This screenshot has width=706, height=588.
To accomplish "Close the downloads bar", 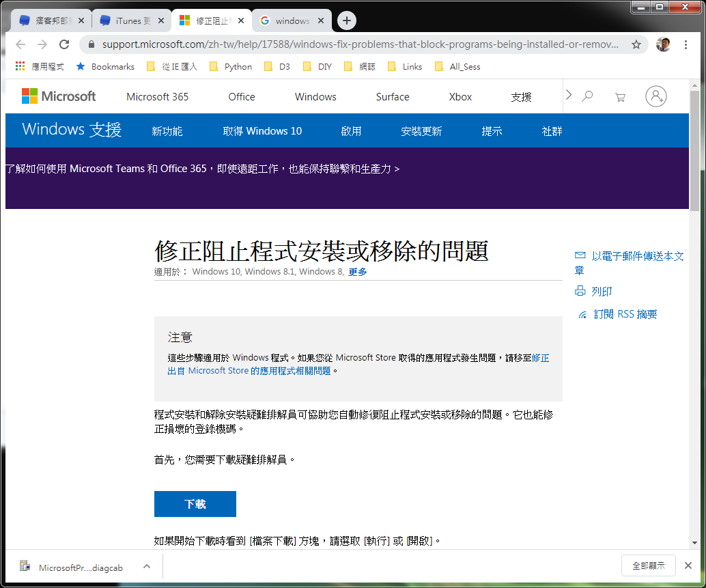I will (688, 565).
